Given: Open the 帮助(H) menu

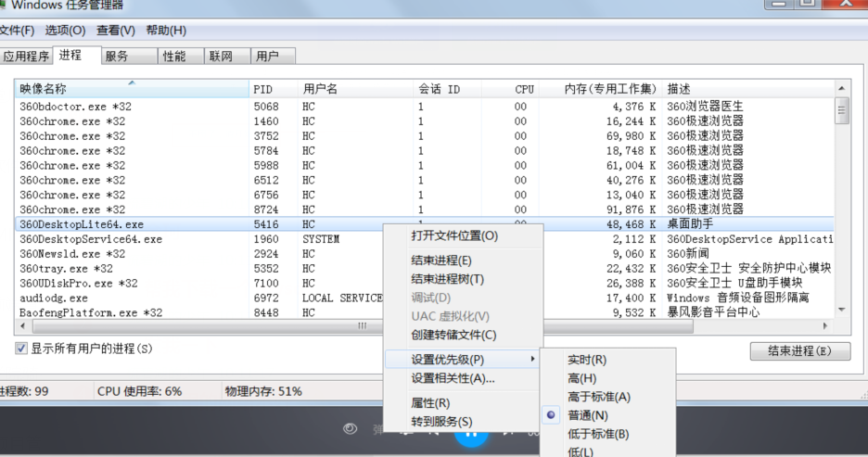Looking at the screenshot, I should point(166,31).
